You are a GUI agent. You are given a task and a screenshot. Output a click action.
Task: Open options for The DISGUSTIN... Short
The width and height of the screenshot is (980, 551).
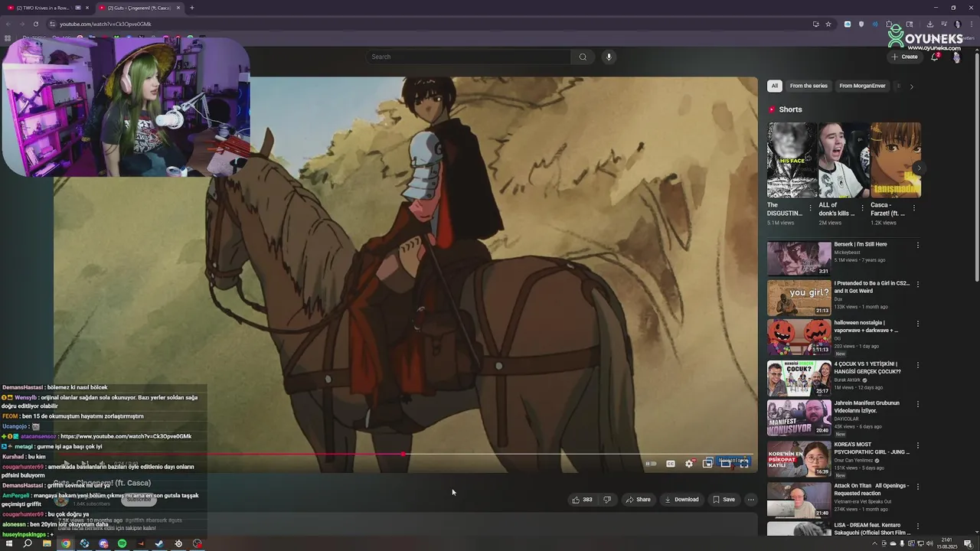[811, 207]
